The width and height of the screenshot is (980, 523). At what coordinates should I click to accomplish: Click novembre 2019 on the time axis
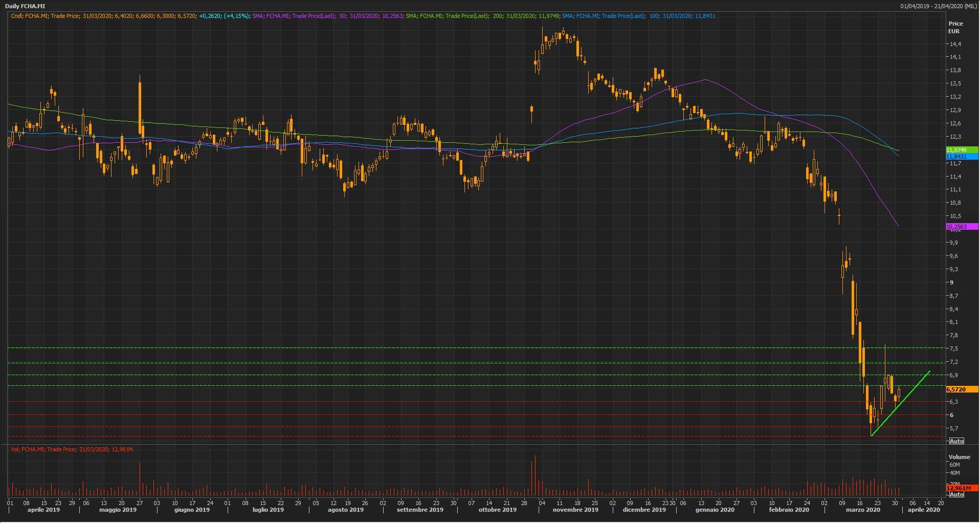[x=575, y=510]
